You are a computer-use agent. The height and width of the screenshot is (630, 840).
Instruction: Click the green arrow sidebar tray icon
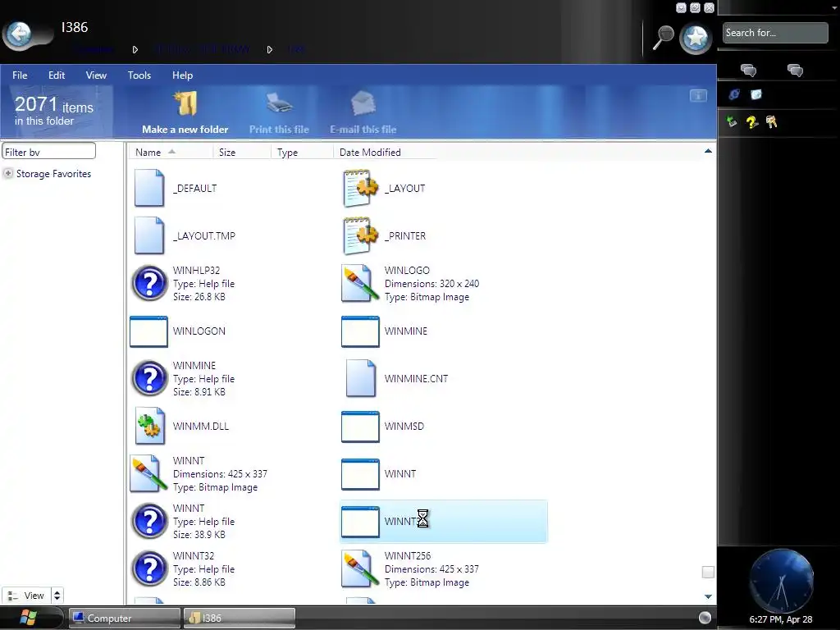click(732, 121)
